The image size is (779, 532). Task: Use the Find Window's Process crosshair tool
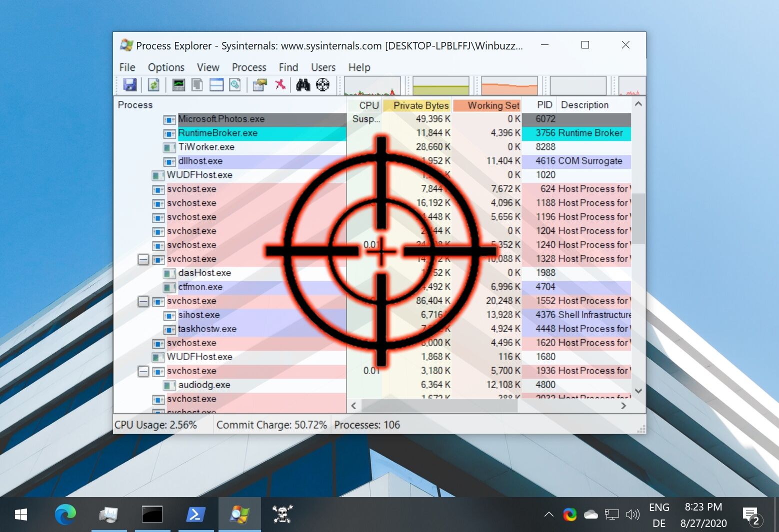click(x=322, y=85)
